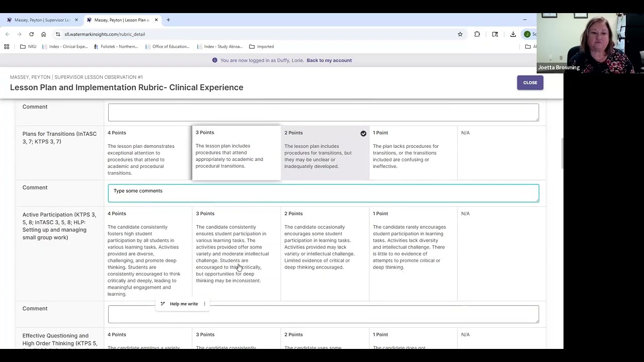This screenshot has width=644, height=362.
Task: Close the rubric with CLOSE button
Action: [x=530, y=82]
